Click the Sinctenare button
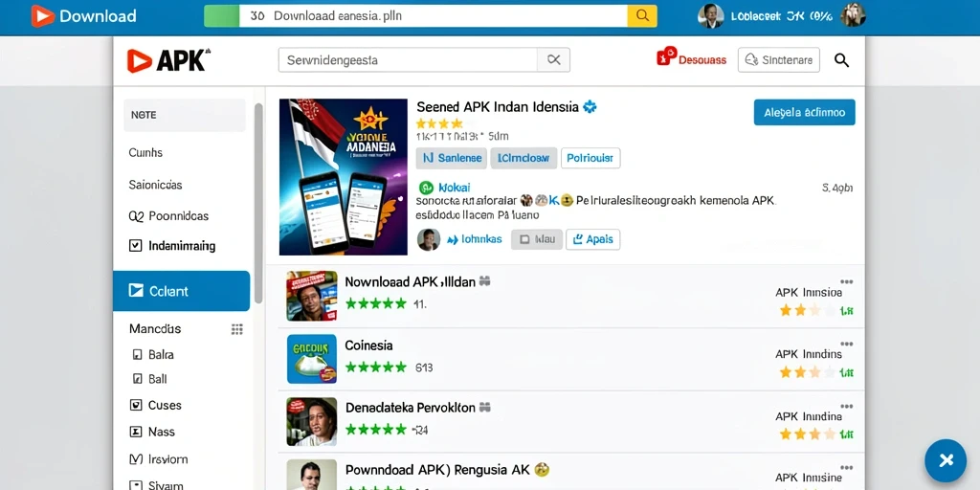This screenshot has height=490, width=980. 779,60
